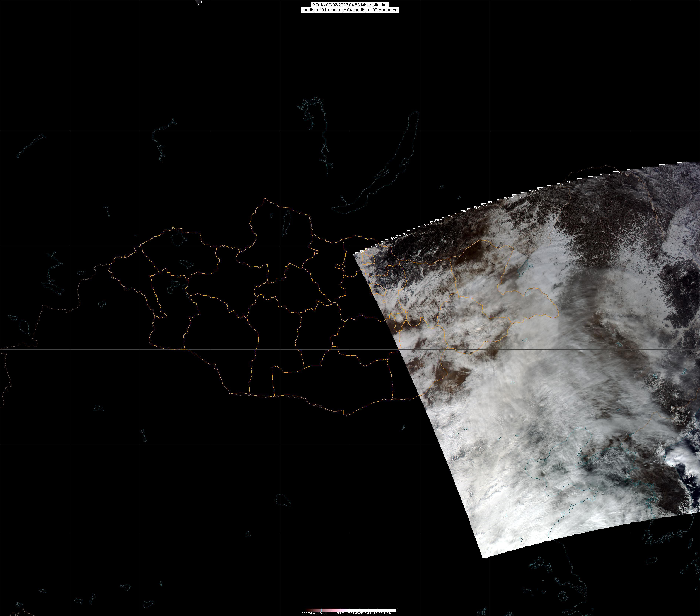The image size is (700, 616).
Task: Click the 0.00 Watts/m^2/micro unit label
Action: tap(314, 613)
